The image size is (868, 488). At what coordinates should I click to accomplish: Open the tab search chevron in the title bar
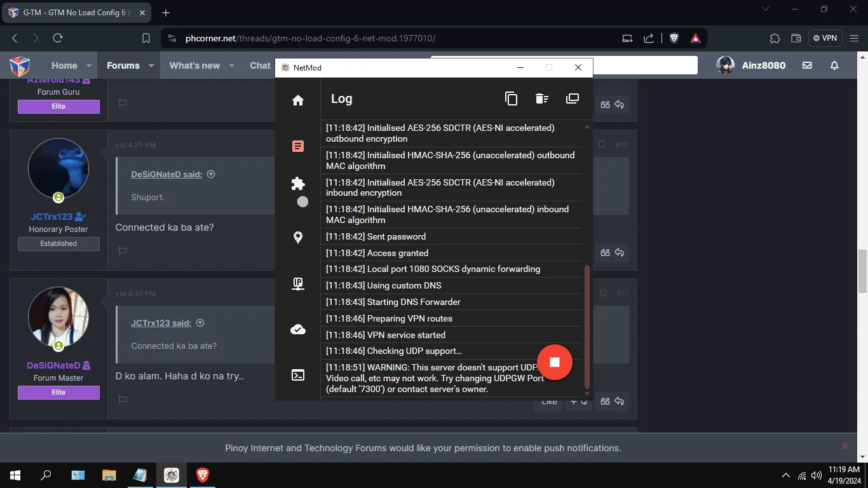(766, 9)
